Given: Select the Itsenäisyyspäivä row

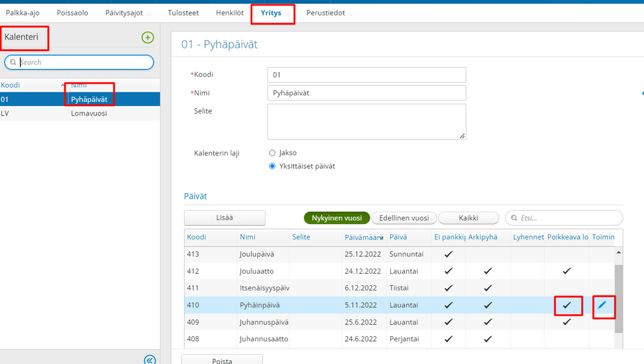Looking at the screenshot, I should (x=399, y=288).
